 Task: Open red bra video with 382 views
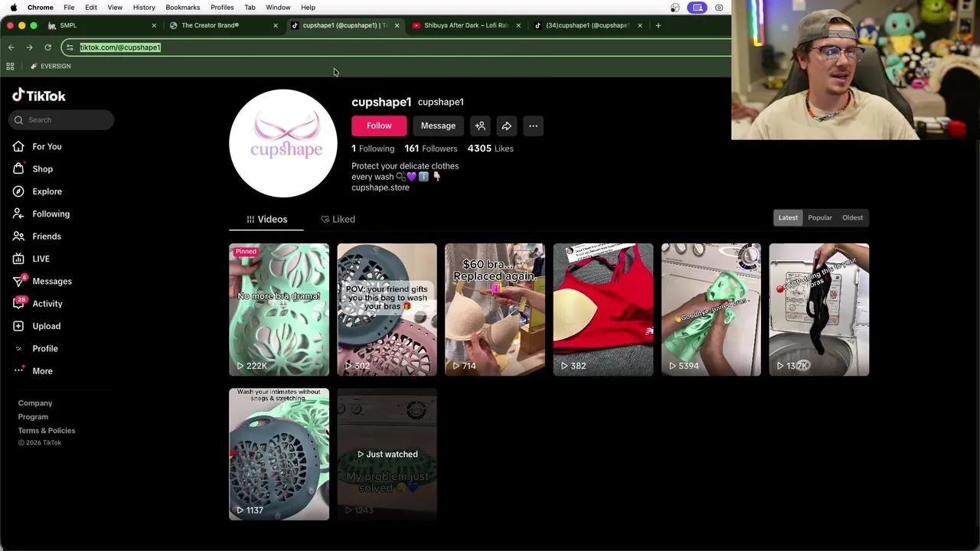[603, 310]
